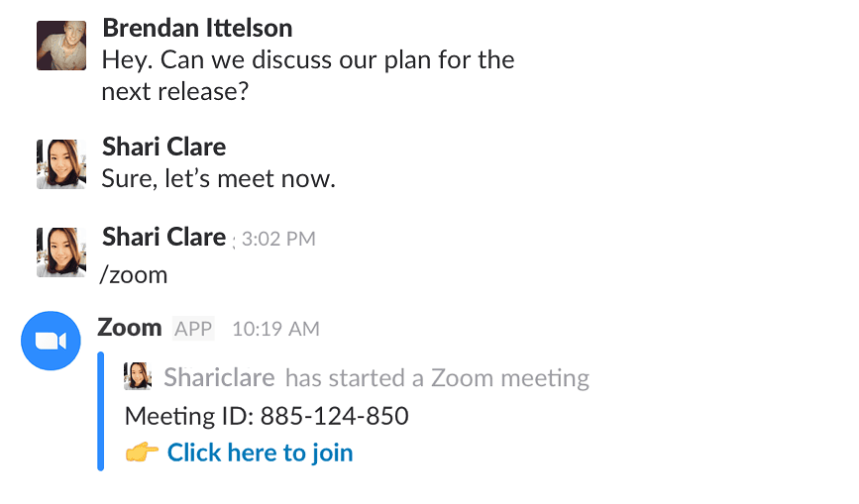Viewport: 859px width, 504px height.
Task: Follow the 'Click here to join' link
Action: point(260,453)
